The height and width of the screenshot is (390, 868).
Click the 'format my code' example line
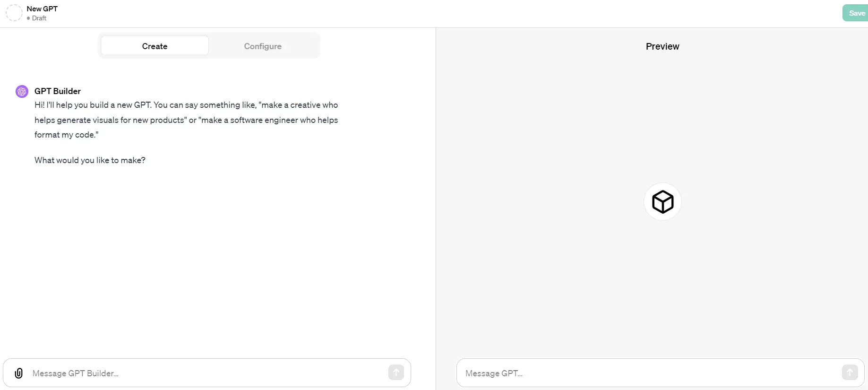(67, 135)
